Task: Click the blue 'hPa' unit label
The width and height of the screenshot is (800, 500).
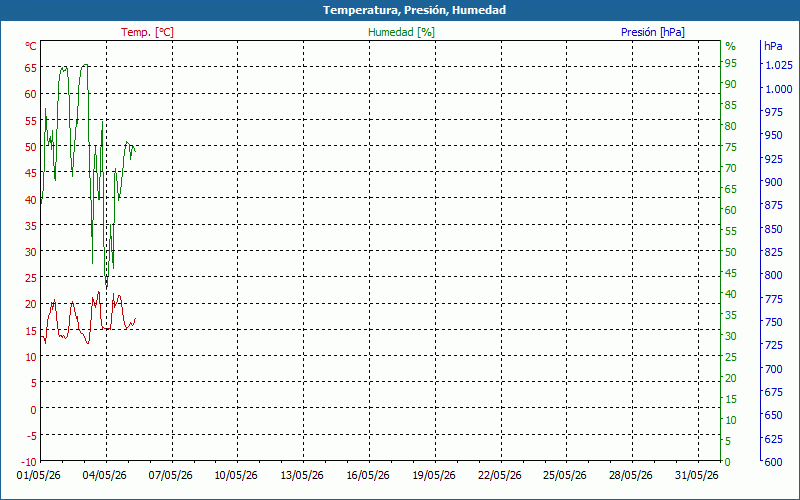Action: click(773, 46)
